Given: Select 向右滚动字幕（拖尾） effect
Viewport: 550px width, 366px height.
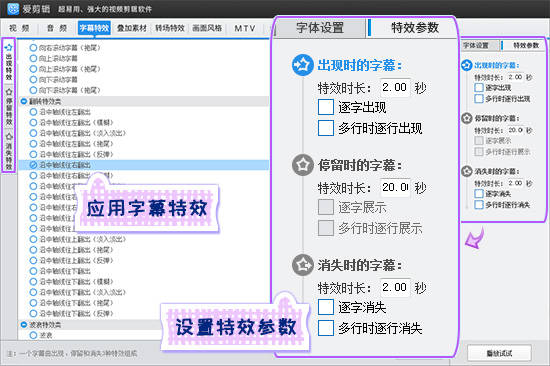Looking at the screenshot, I should 65,48.
